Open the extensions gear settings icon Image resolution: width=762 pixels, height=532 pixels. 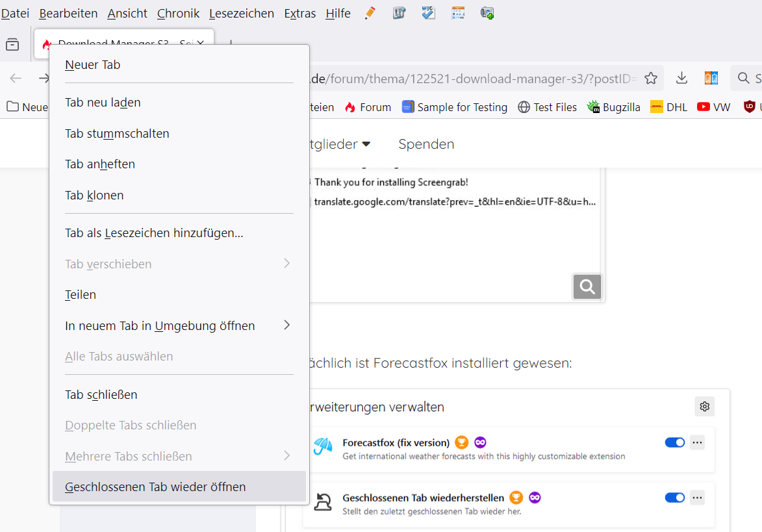click(705, 407)
